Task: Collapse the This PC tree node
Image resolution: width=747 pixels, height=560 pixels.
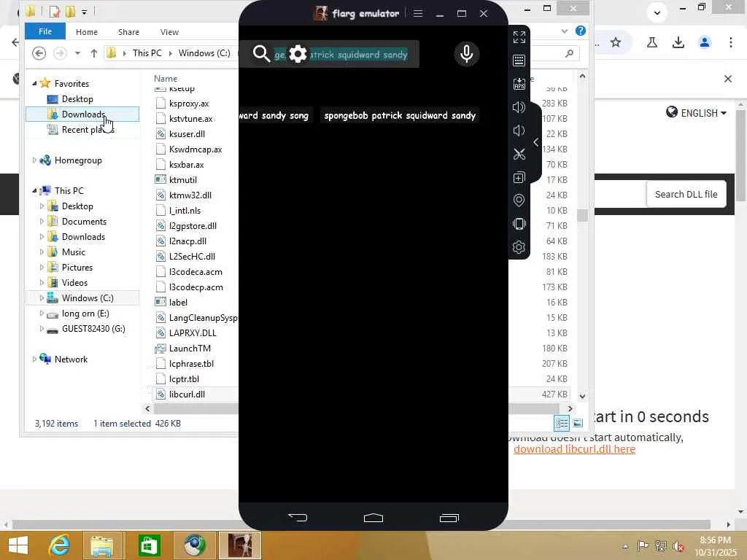Action: [34, 190]
